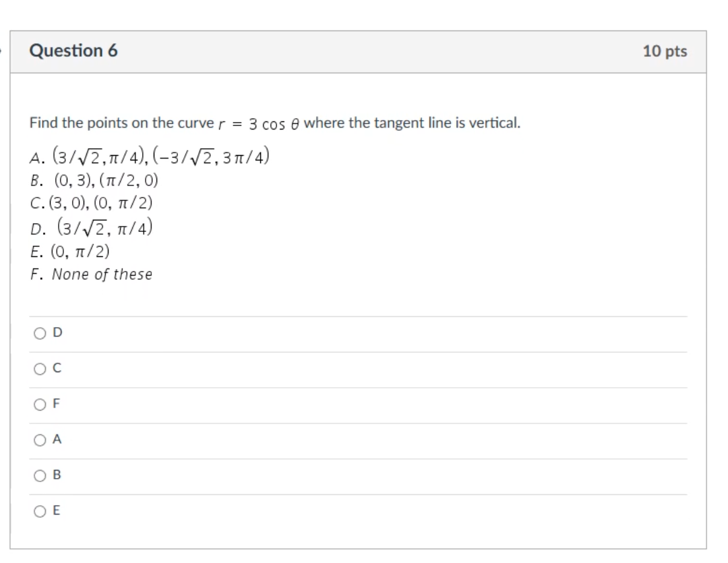
Task: Select radio button for answer C
Action: (x=40, y=368)
